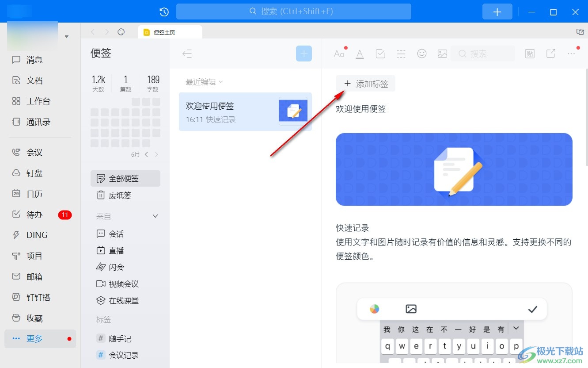Click the note search field
This screenshot has height=368, width=588.
pyautogui.click(x=483, y=54)
